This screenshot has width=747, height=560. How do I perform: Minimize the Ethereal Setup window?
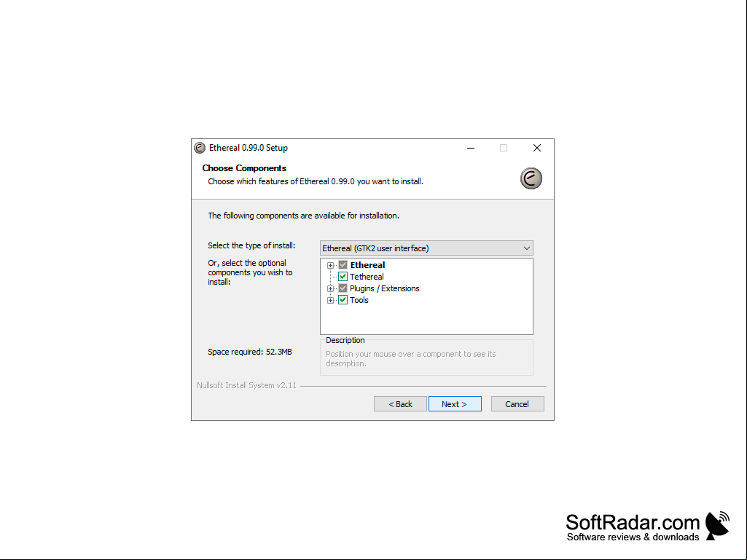(x=471, y=148)
